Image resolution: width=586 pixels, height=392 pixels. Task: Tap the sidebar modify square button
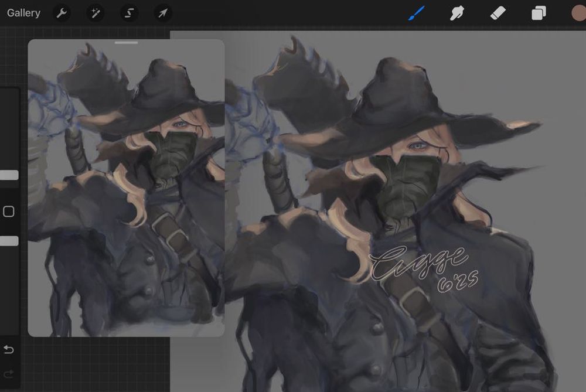pos(8,213)
